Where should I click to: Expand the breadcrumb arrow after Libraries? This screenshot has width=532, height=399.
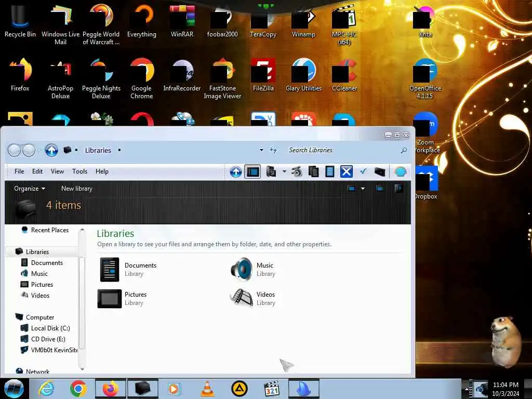tap(119, 150)
